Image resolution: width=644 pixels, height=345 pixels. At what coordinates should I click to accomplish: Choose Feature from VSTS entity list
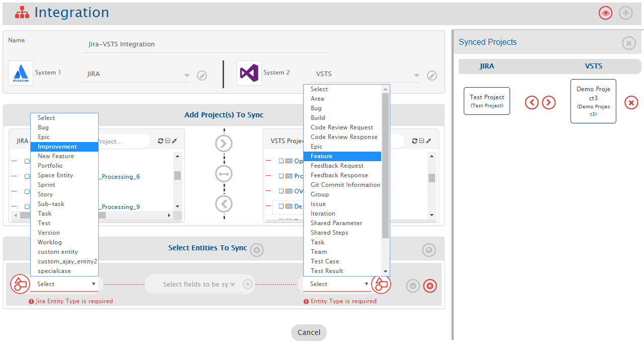click(342, 156)
